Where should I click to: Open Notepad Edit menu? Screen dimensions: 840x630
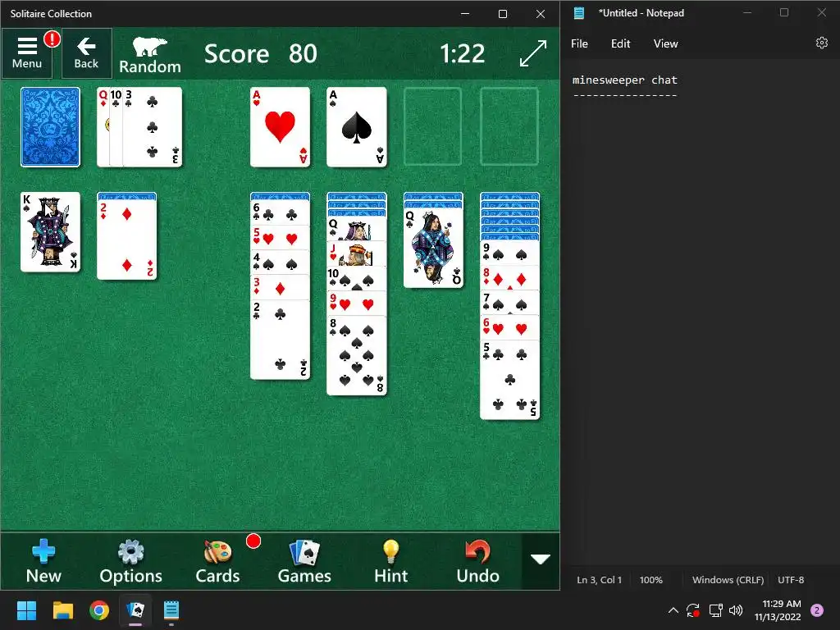pyautogui.click(x=620, y=43)
